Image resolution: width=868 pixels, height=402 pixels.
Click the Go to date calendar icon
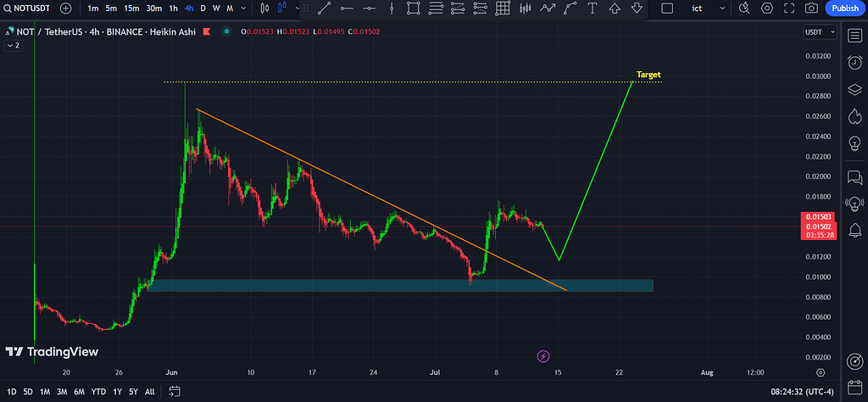pos(175,391)
